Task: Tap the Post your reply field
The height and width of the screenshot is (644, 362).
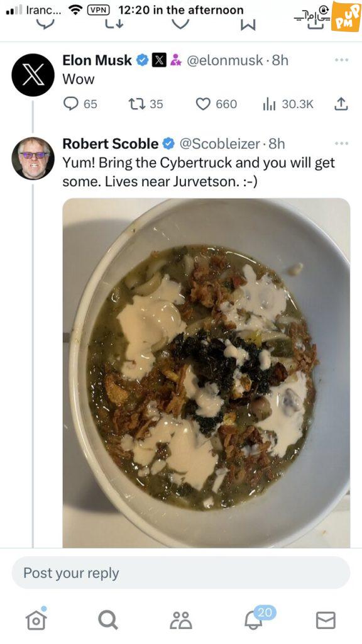Action: pyautogui.click(x=181, y=573)
